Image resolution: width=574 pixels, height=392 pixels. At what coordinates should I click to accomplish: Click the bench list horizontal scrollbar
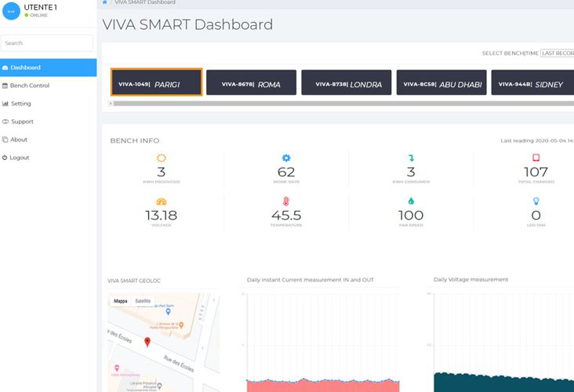click(x=343, y=103)
